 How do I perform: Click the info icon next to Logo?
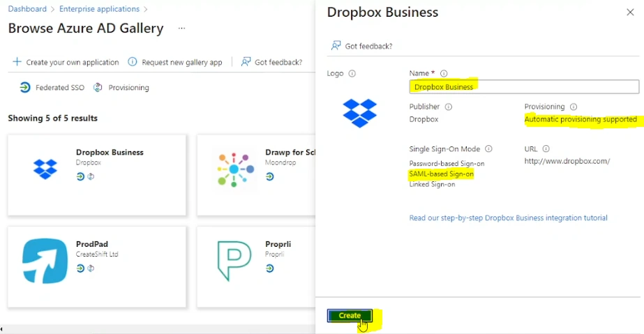[352, 73]
